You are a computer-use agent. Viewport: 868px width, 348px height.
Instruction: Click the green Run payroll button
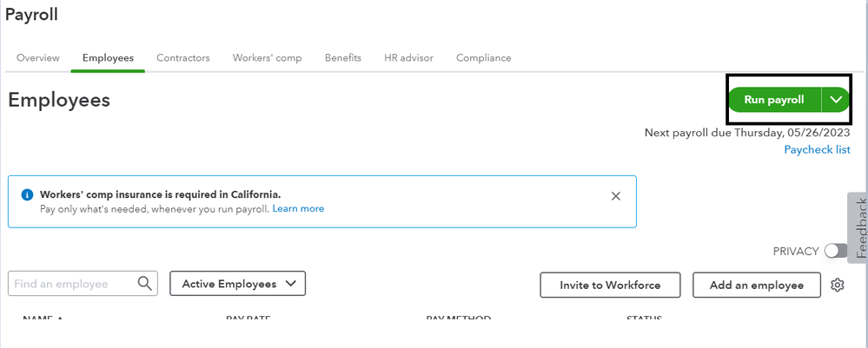point(774,100)
